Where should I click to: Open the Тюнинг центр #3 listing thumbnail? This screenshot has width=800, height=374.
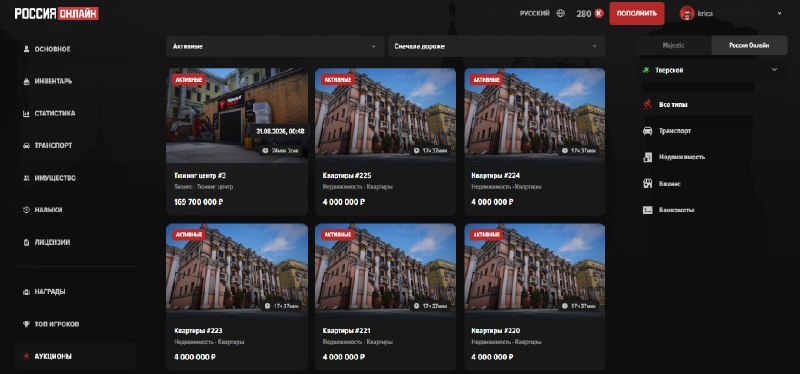[237, 115]
